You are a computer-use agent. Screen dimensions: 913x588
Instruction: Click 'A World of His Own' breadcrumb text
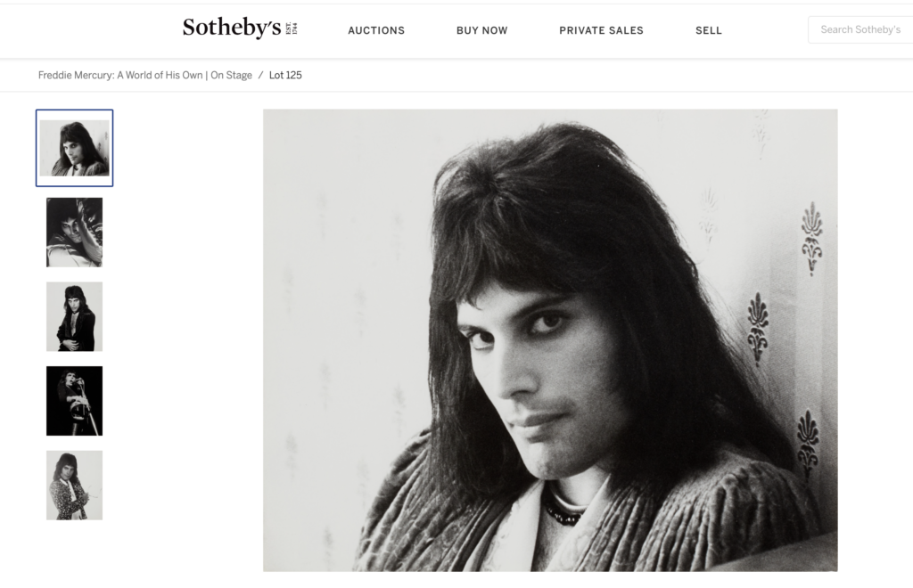click(160, 75)
